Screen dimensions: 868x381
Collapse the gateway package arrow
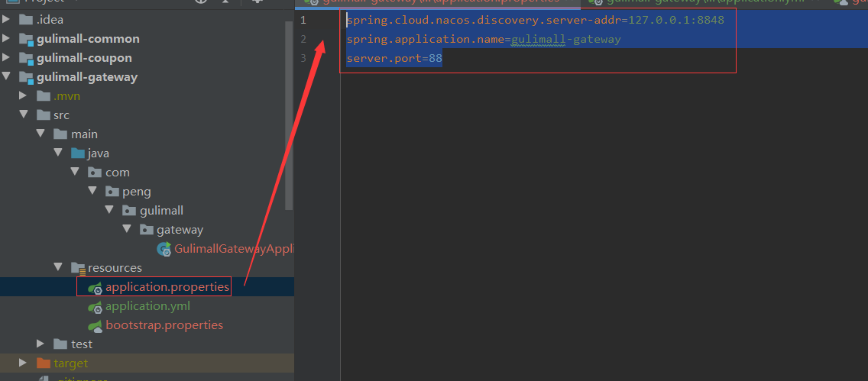click(x=127, y=229)
